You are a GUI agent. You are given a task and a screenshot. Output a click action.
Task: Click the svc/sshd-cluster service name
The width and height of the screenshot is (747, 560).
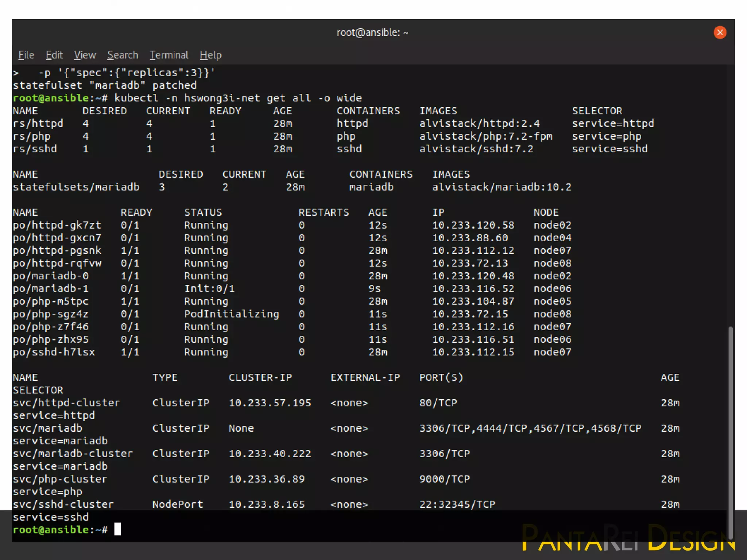click(x=63, y=505)
